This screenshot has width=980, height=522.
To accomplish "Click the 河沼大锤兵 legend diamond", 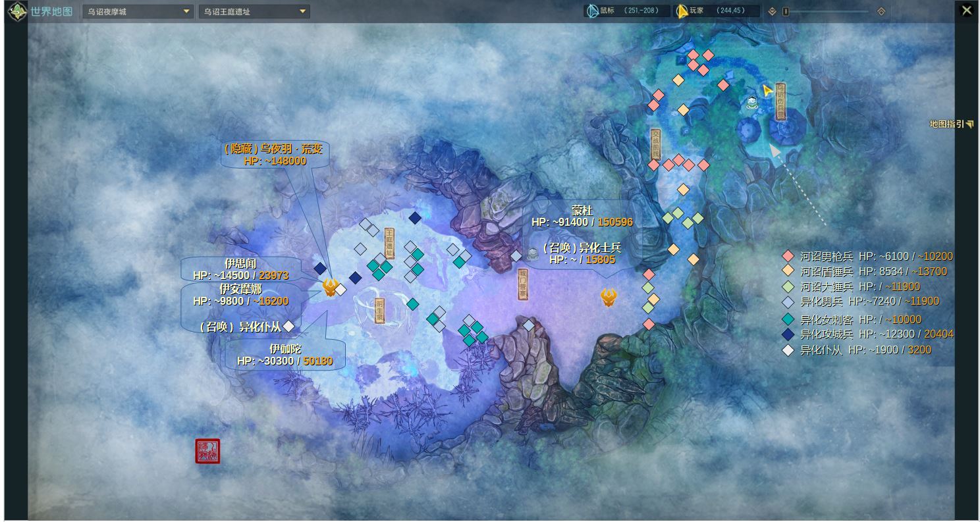I will [788, 286].
